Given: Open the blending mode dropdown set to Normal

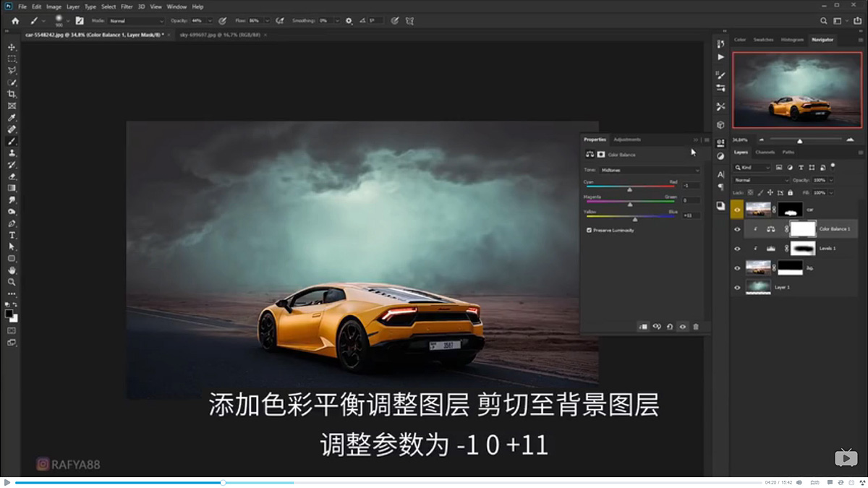Looking at the screenshot, I should pyautogui.click(x=760, y=180).
